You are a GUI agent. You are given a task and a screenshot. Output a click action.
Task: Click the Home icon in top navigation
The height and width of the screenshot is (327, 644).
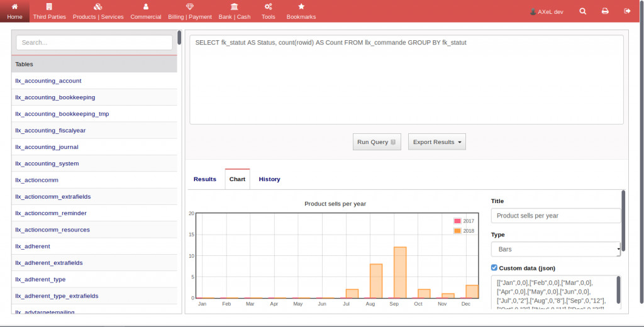(14, 7)
